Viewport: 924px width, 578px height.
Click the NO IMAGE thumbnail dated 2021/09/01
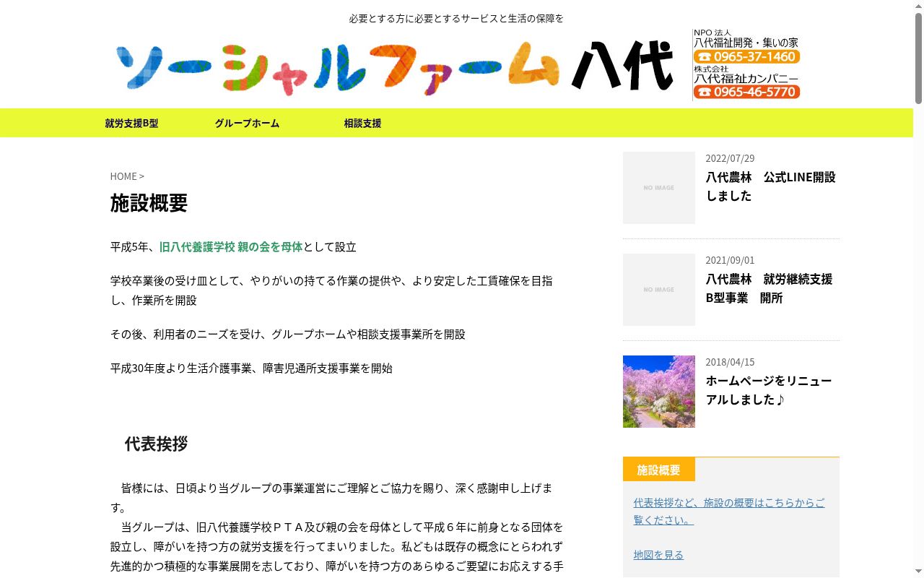point(659,290)
